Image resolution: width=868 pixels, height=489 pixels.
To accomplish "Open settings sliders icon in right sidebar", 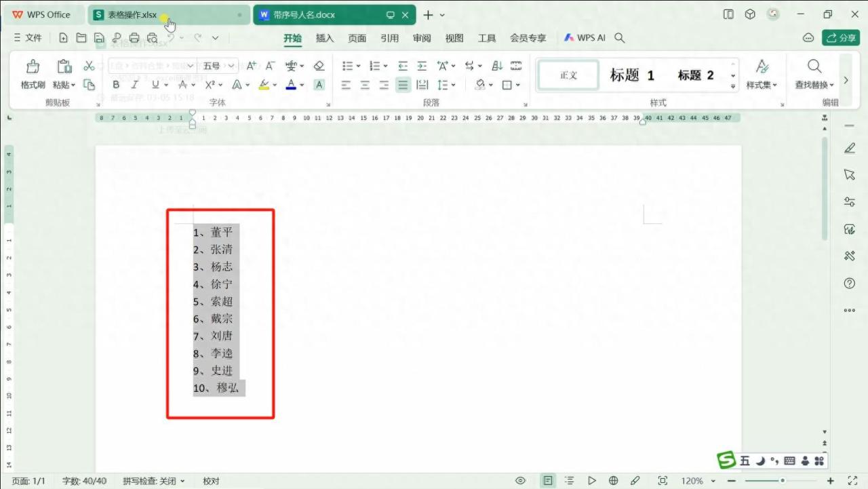I will pyautogui.click(x=850, y=202).
